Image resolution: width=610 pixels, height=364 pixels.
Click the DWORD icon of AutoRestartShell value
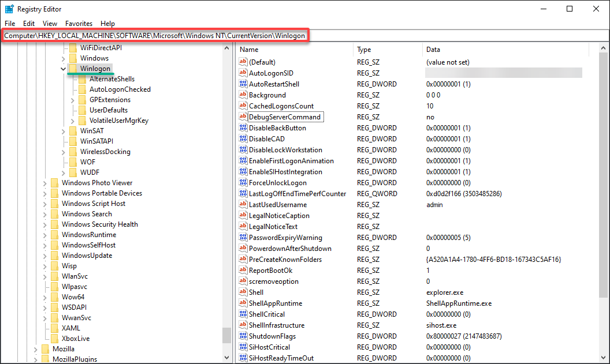[x=243, y=84]
